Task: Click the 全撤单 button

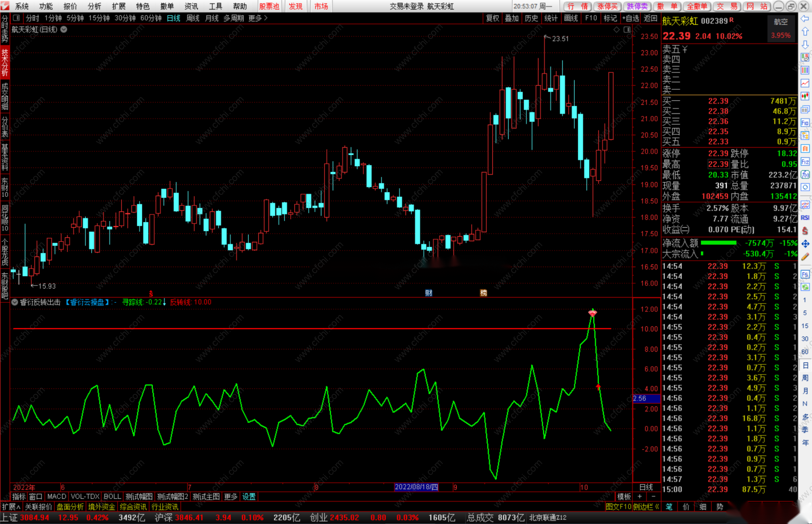Action: pos(697,6)
